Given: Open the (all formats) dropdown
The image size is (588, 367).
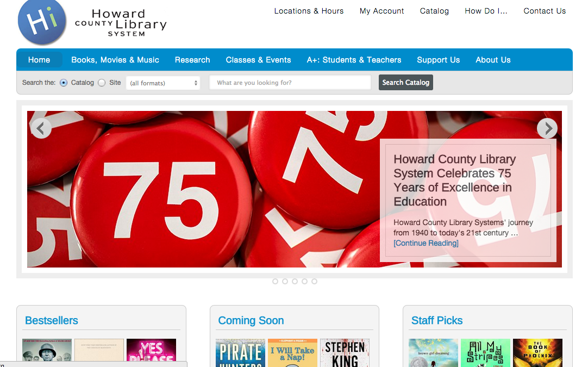Looking at the screenshot, I should [163, 82].
